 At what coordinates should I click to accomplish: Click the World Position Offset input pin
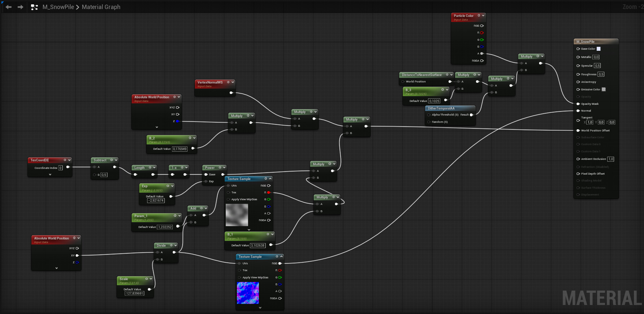point(578,130)
